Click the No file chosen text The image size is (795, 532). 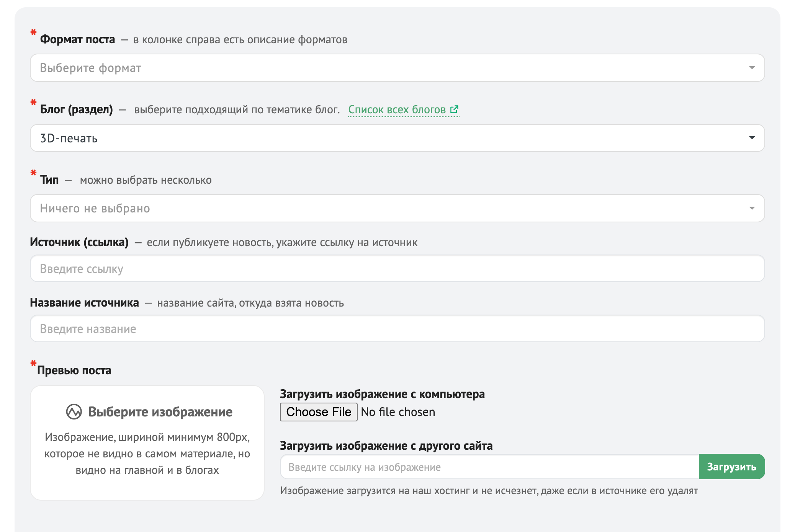pyautogui.click(x=398, y=412)
